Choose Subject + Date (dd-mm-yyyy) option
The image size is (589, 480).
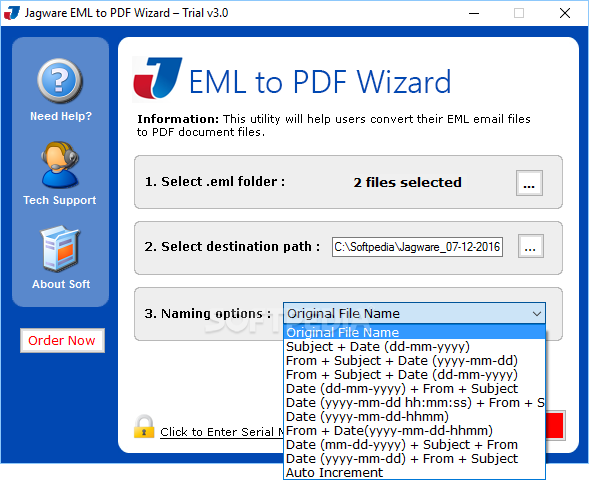(414, 346)
